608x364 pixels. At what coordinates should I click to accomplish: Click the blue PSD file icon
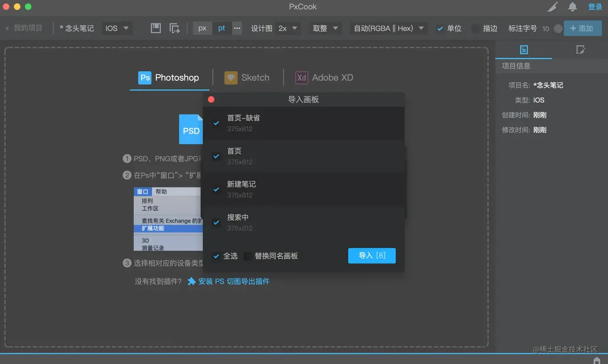point(191,129)
